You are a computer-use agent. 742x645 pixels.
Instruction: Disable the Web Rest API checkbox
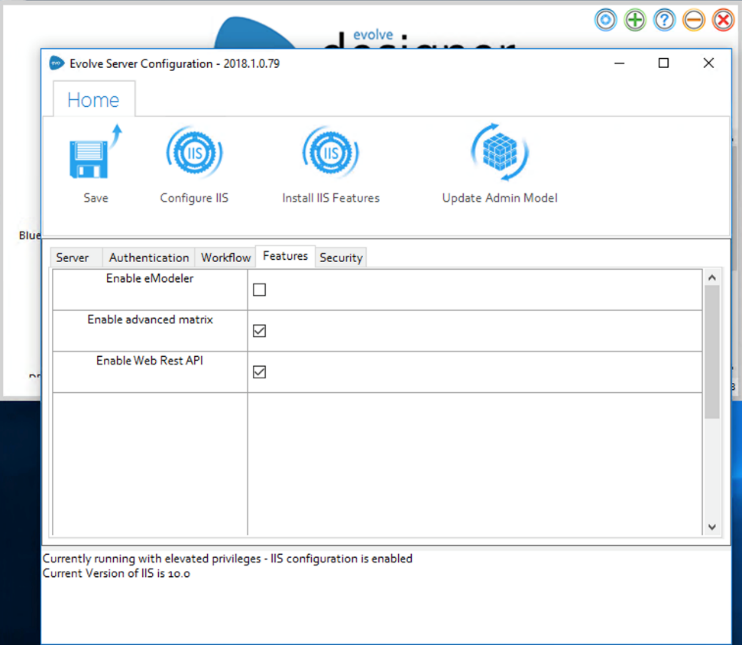[x=260, y=372]
